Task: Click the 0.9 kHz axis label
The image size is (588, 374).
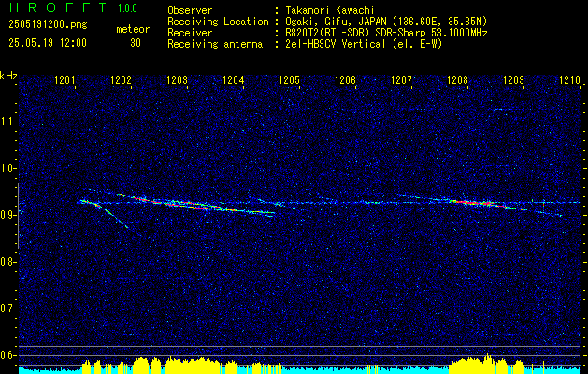Action: [x=7, y=215]
